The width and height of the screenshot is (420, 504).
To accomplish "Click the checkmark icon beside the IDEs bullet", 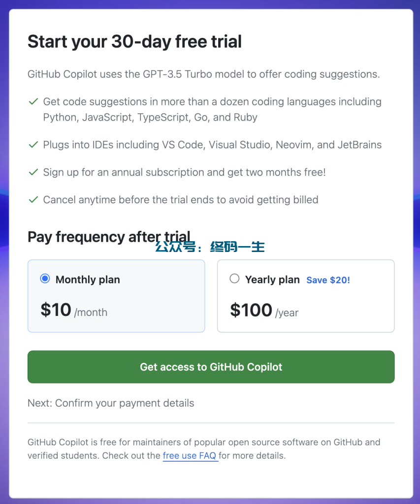I will pyautogui.click(x=33, y=144).
